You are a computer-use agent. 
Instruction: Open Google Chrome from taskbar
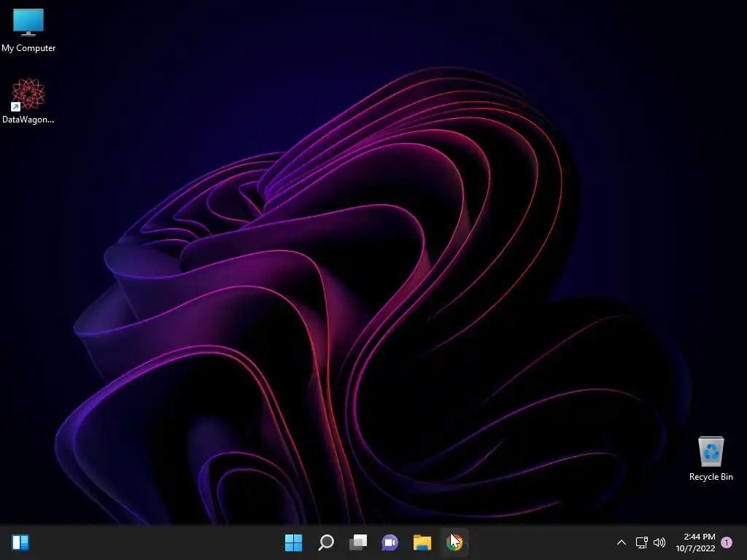click(454, 542)
